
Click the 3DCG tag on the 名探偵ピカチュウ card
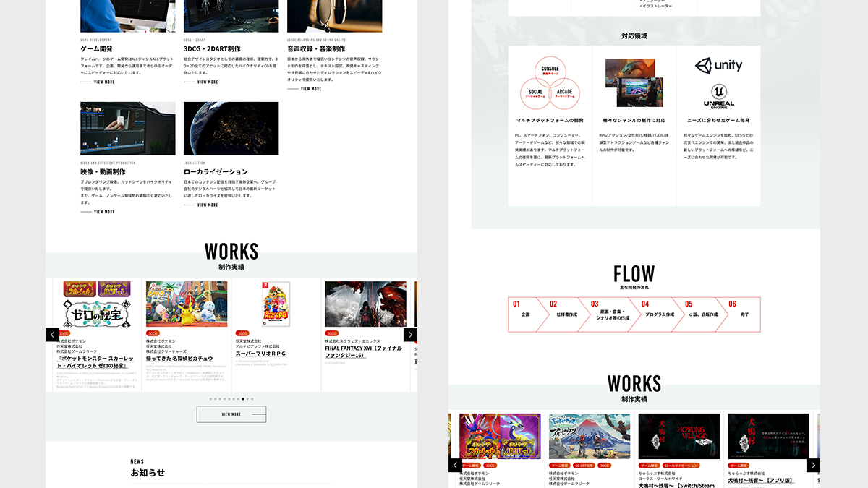coord(153,333)
